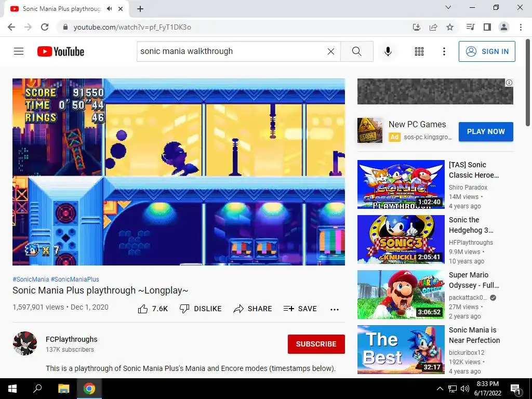This screenshot has width=532, height=399.
Task: Open the bickuribox12 channel name
Action: tap(467, 353)
